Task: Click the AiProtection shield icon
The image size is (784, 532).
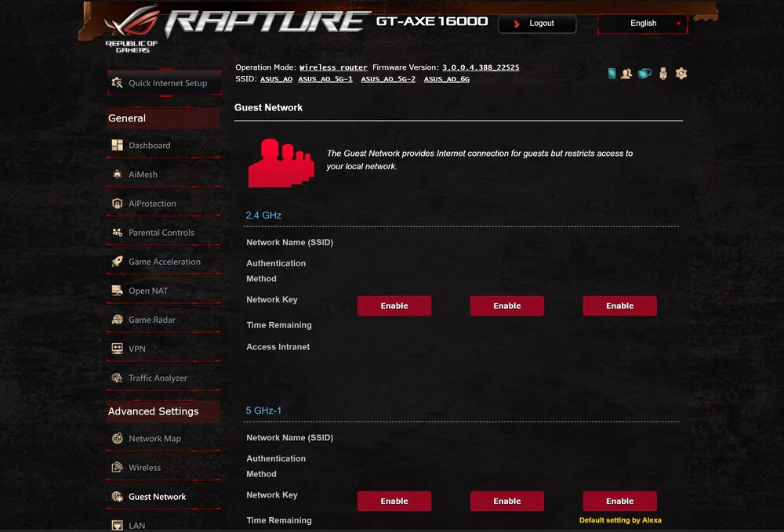Action: (x=117, y=203)
